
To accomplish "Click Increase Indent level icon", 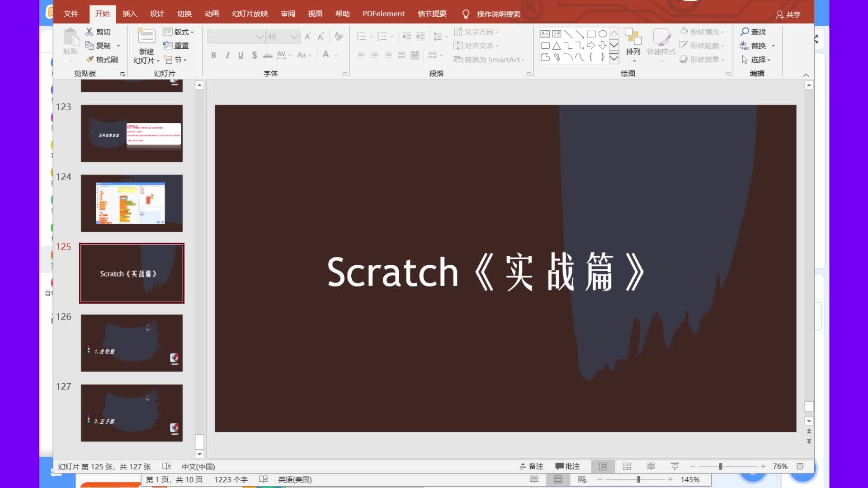I will point(420,37).
